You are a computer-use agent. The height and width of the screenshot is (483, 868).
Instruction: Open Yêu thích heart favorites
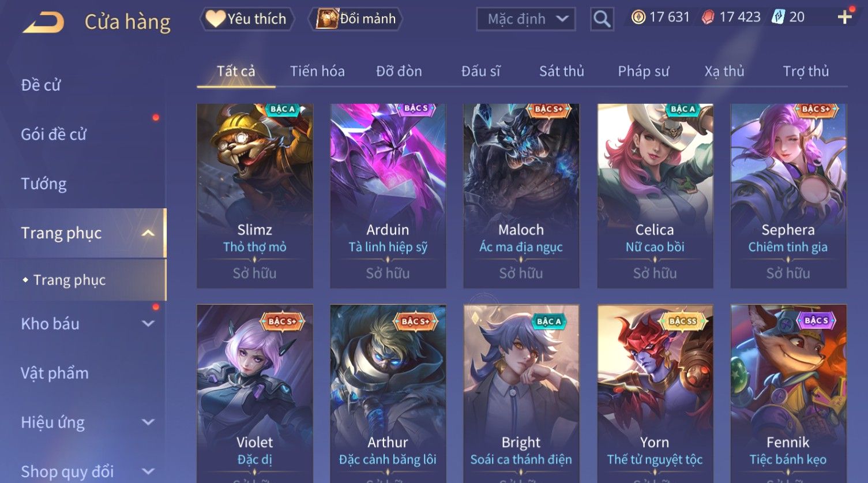coord(247,19)
